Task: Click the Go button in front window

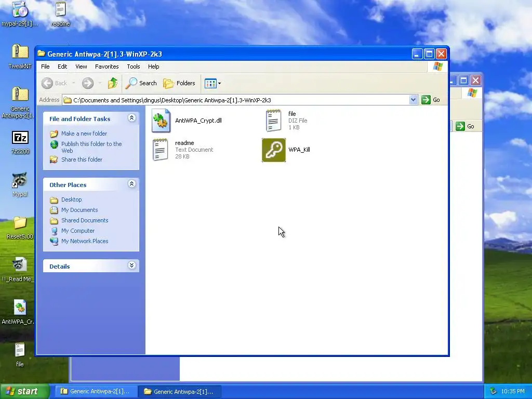Action: 431,100
